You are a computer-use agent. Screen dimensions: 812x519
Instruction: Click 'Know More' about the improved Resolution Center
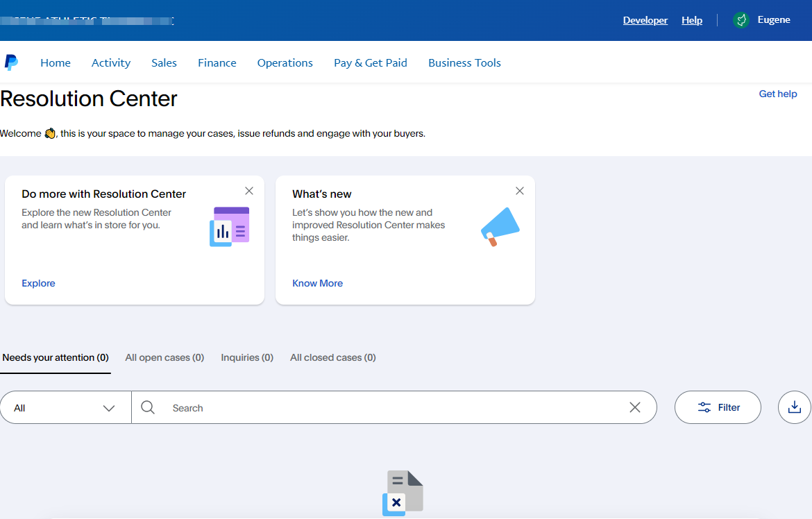[317, 283]
